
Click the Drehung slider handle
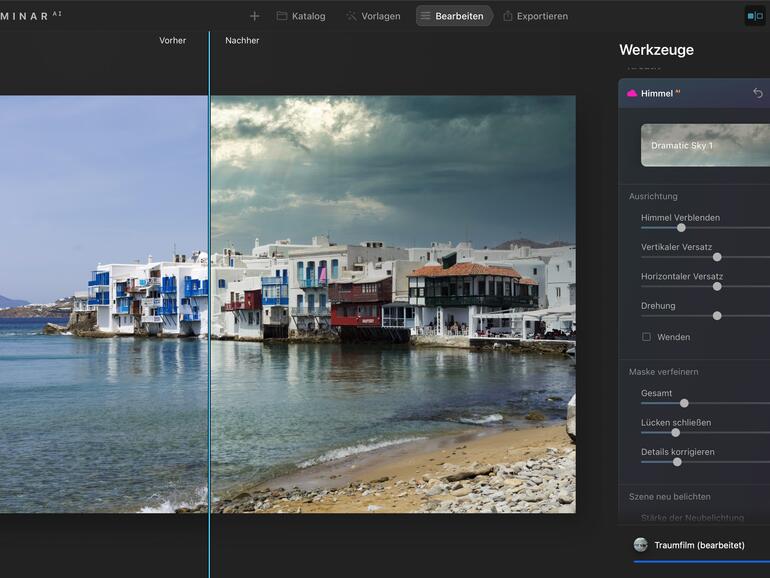(x=717, y=315)
